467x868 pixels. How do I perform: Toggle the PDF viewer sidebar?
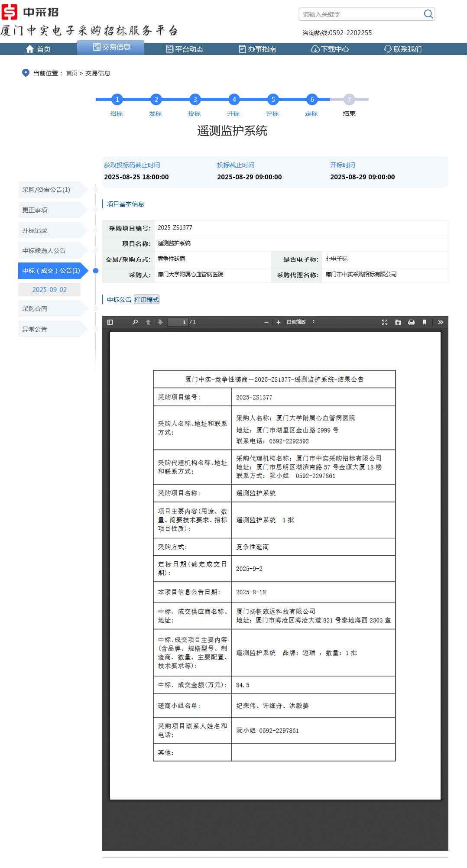coord(110,322)
